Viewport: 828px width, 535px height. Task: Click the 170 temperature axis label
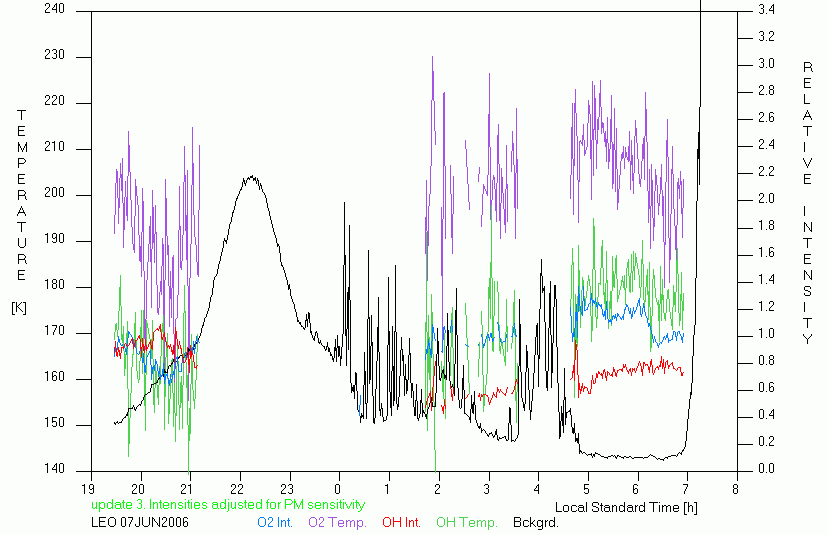pyautogui.click(x=54, y=331)
